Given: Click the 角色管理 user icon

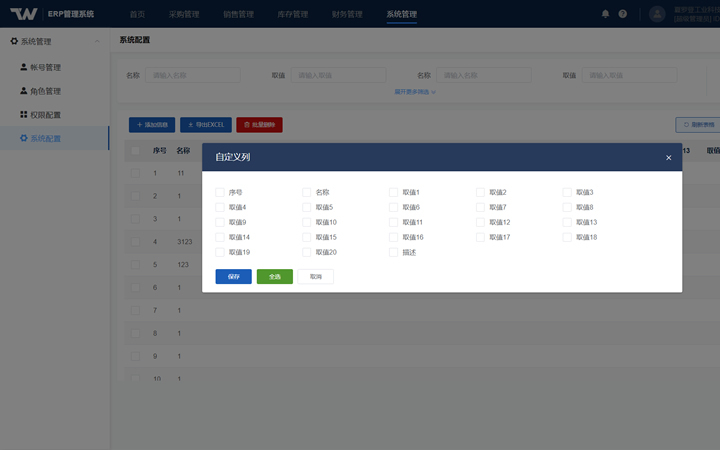Looking at the screenshot, I should [24, 91].
